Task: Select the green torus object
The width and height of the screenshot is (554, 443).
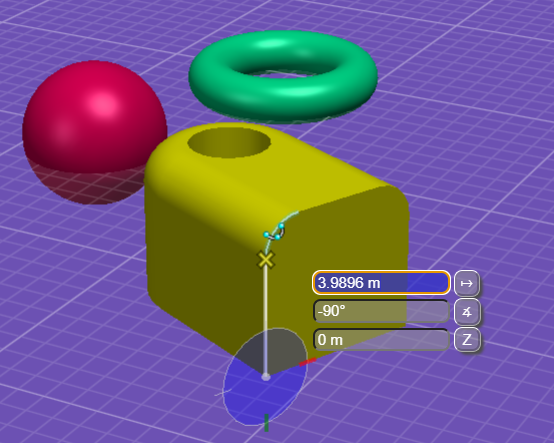Action: pos(283,77)
